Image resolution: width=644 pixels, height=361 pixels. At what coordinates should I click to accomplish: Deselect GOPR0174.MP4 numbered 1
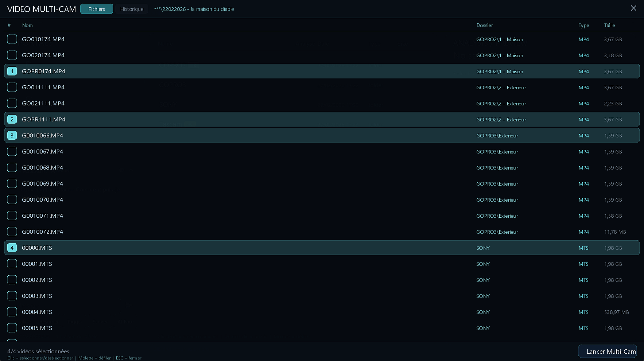tap(12, 71)
